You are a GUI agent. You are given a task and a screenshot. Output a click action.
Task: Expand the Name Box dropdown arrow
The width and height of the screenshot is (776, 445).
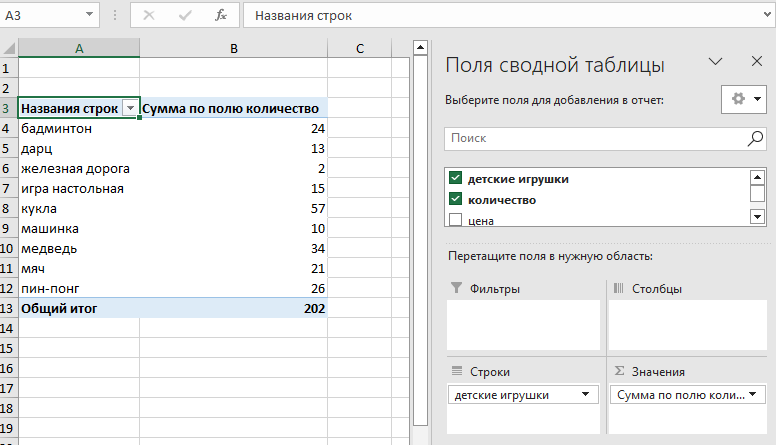pyautogui.click(x=90, y=16)
